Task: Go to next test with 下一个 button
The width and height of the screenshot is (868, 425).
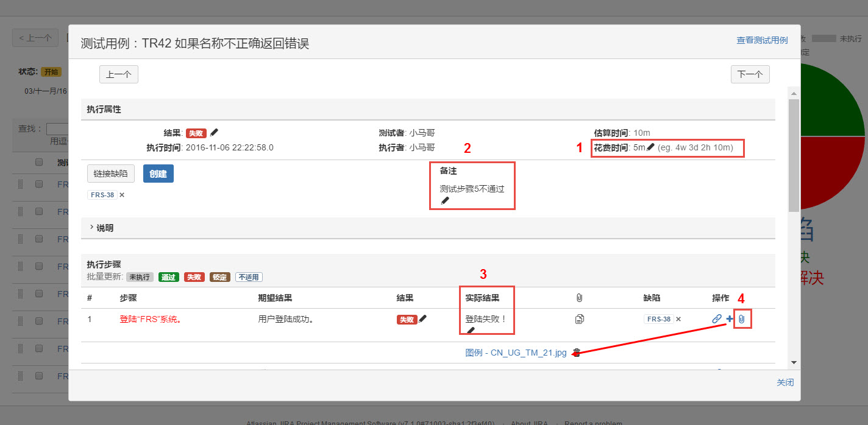Action: 750,74
